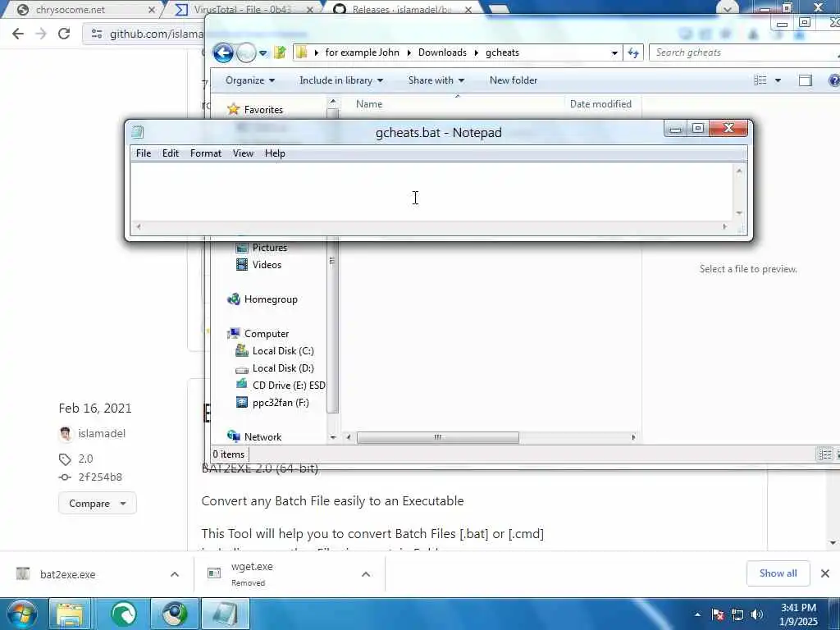Sort by Name column header
This screenshot has height=630, width=840.
(369, 104)
